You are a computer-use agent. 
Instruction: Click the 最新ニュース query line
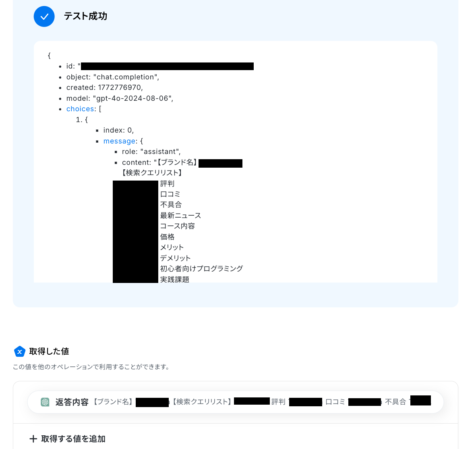pyautogui.click(x=181, y=215)
